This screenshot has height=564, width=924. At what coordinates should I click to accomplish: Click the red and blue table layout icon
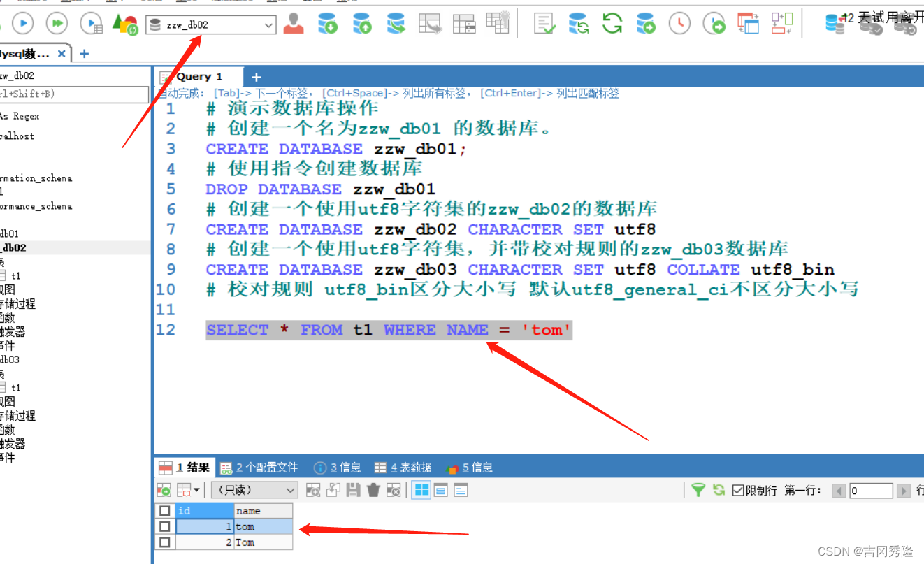(748, 23)
